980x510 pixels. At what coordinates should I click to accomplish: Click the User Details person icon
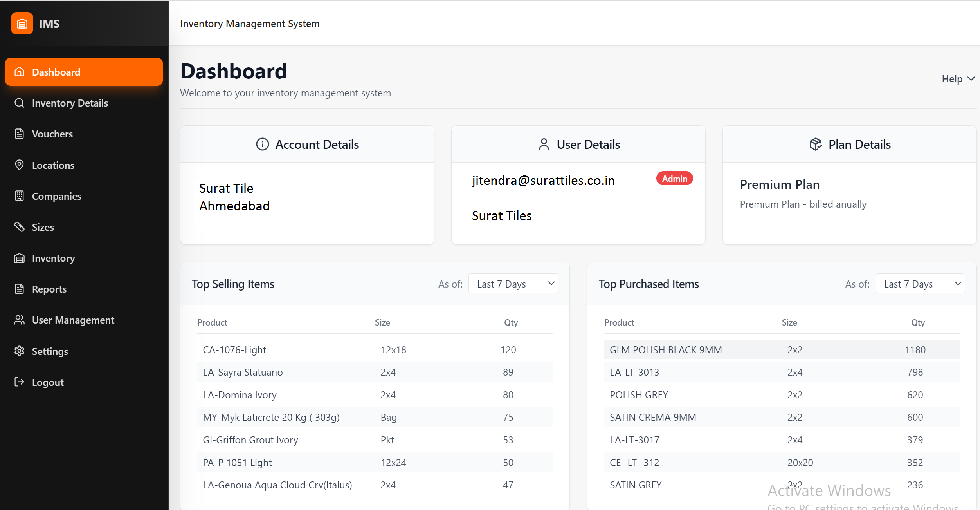click(x=543, y=144)
